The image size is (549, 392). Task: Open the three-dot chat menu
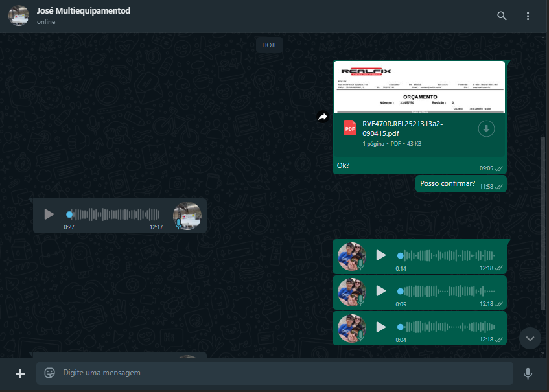click(528, 16)
